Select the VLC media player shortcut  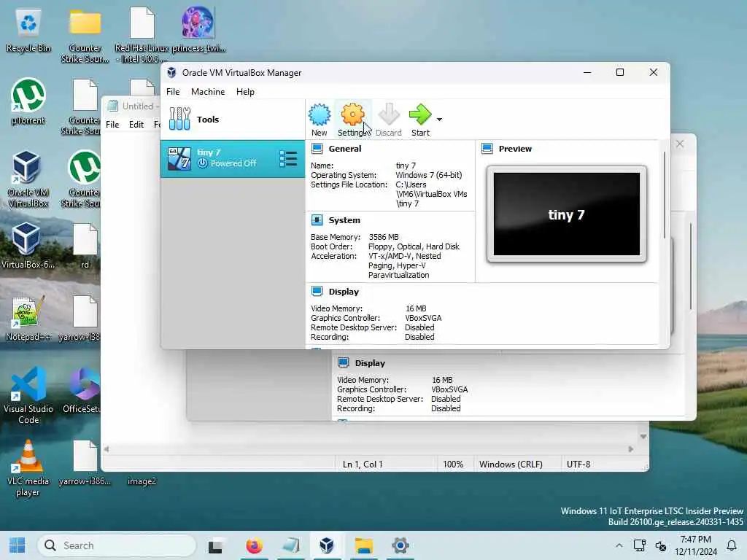click(28, 469)
